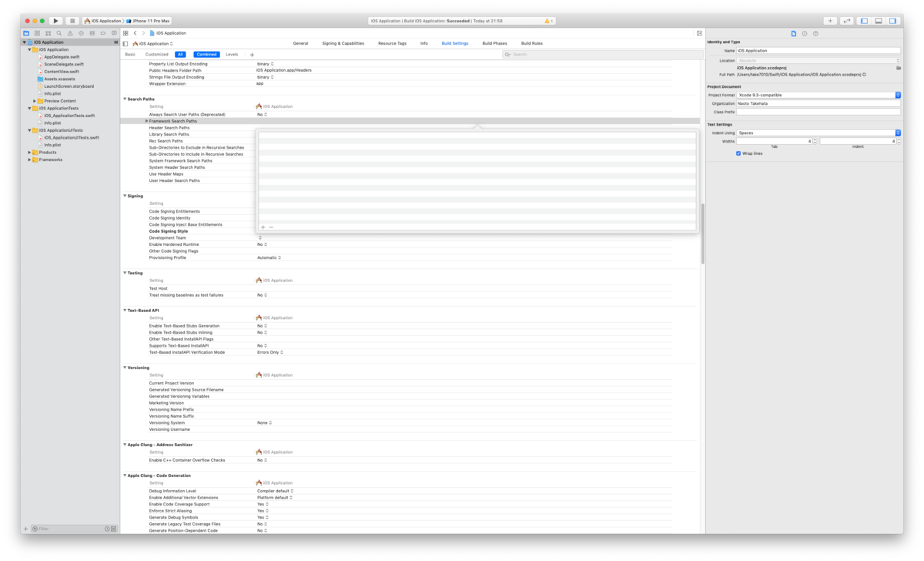Select the Basic settings filter
924x561 pixels.
(x=130, y=55)
